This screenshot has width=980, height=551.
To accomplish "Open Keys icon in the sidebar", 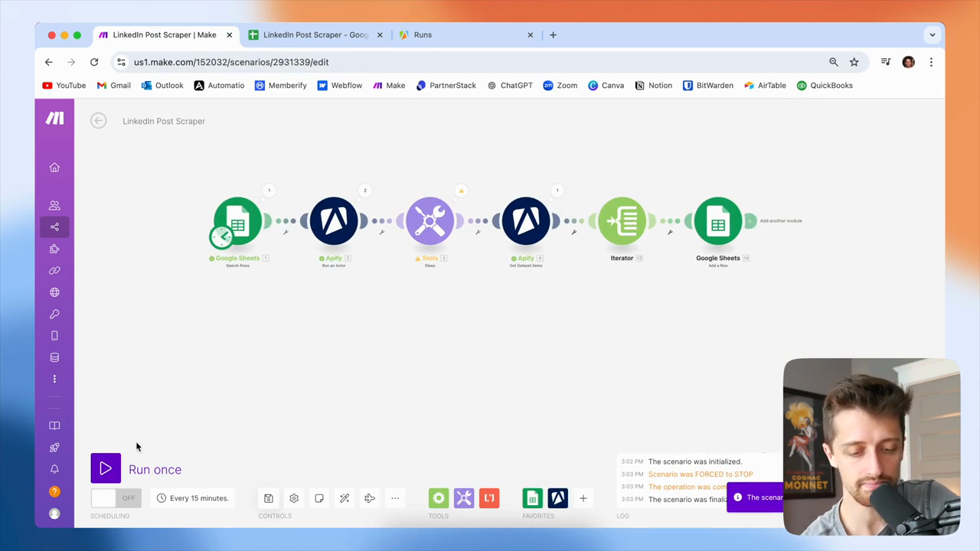I will [x=54, y=314].
